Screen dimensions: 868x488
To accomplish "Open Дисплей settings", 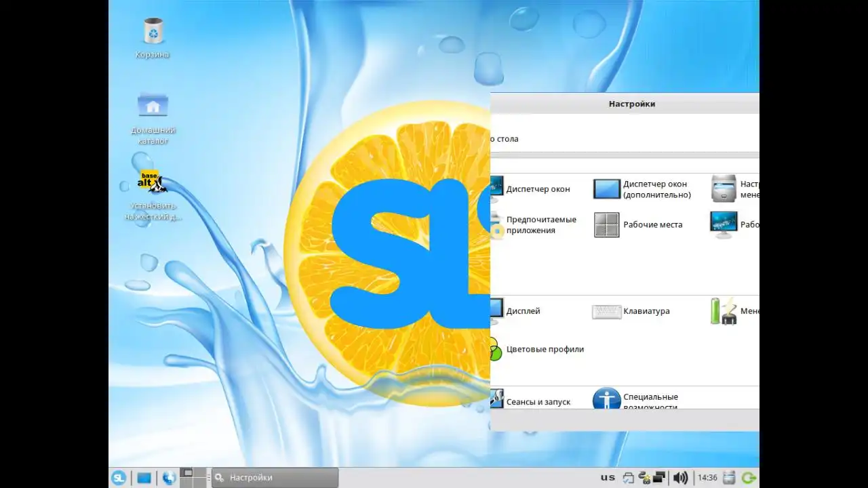I will pyautogui.click(x=515, y=311).
